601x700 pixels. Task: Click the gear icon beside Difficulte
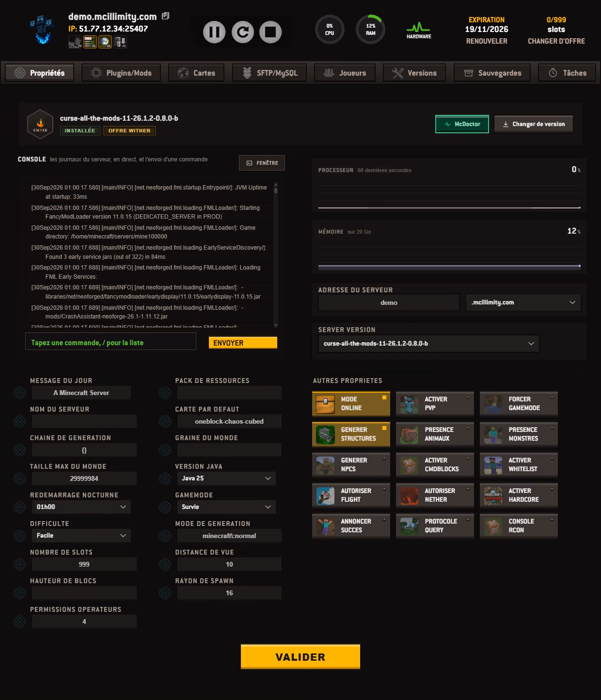click(19, 536)
